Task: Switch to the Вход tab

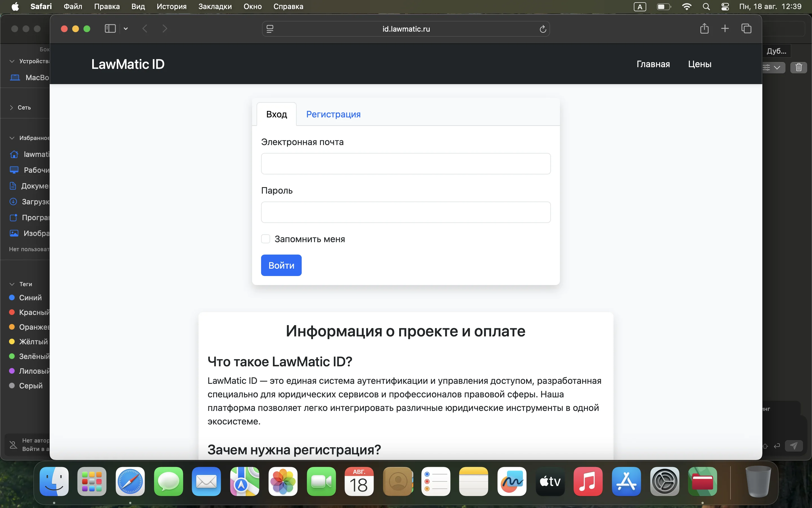Action: click(277, 114)
